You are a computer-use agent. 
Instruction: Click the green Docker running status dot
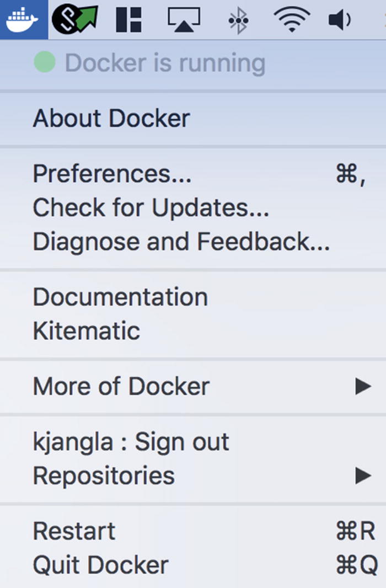pos(44,63)
